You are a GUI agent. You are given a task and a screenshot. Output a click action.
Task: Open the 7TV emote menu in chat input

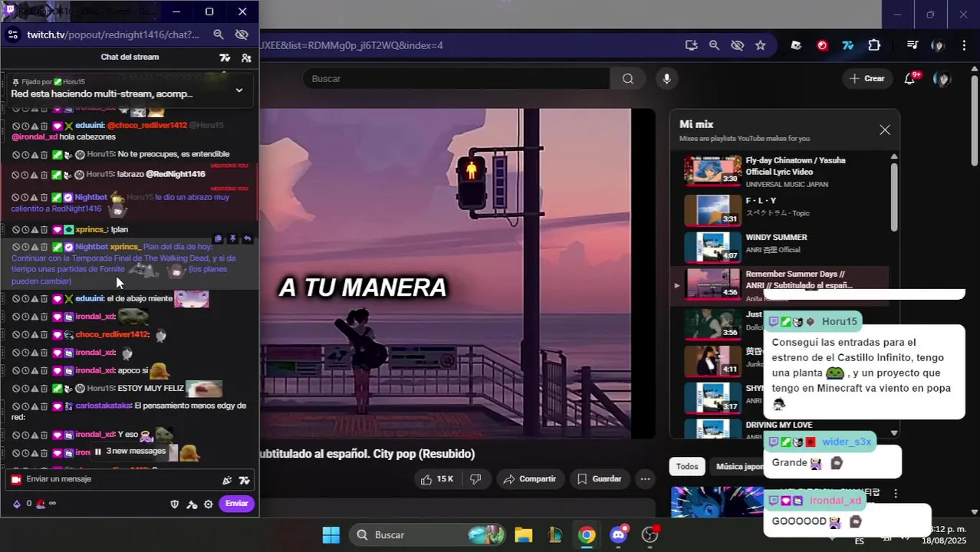click(x=245, y=481)
